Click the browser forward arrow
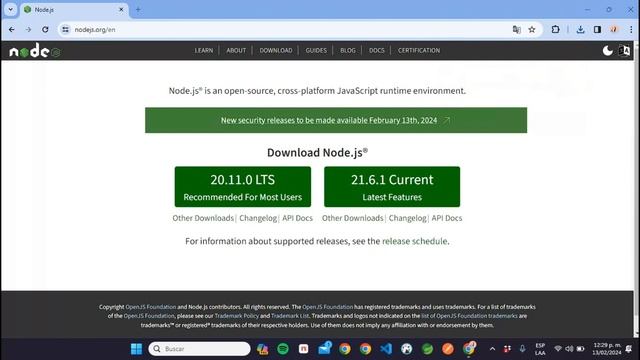 (x=28, y=29)
